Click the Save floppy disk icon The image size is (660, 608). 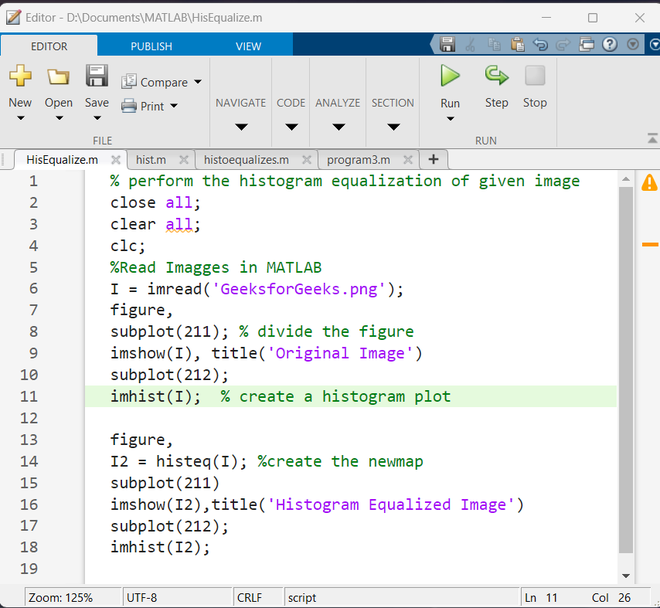[x=96, y=77]
